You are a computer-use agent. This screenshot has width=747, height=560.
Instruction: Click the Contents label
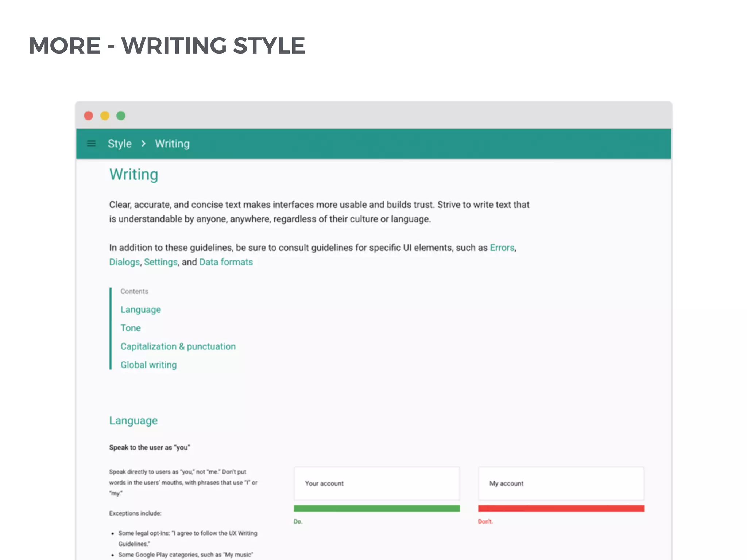click(x=134, y=291)
